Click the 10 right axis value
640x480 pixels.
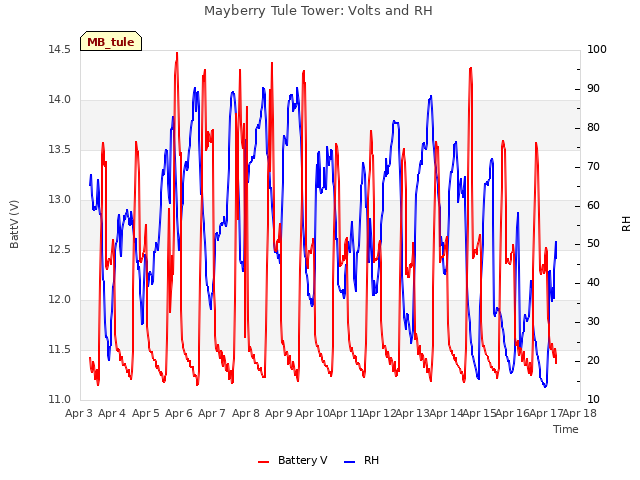(x=593, y=400)
